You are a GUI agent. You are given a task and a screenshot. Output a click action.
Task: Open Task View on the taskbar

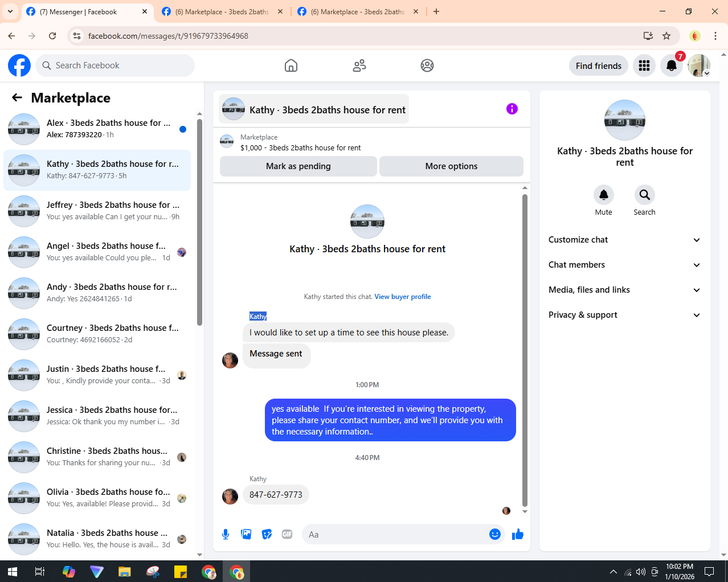(40, 571)
